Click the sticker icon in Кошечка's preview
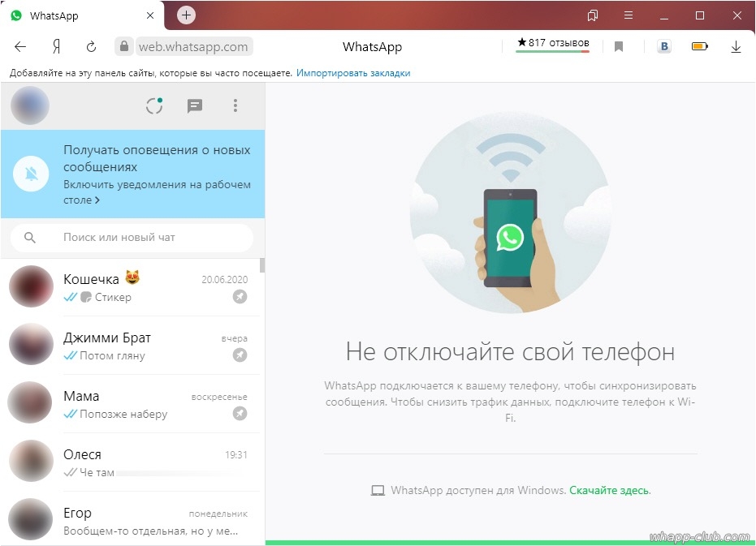Viewport: 756px width, 546px height. point(86,297)
